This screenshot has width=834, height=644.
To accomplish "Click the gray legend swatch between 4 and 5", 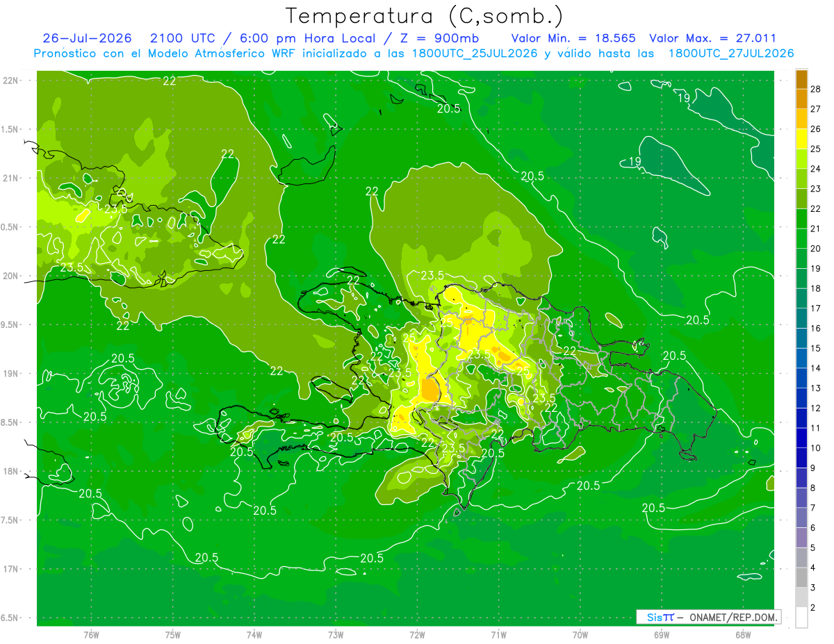I will 801,558.
